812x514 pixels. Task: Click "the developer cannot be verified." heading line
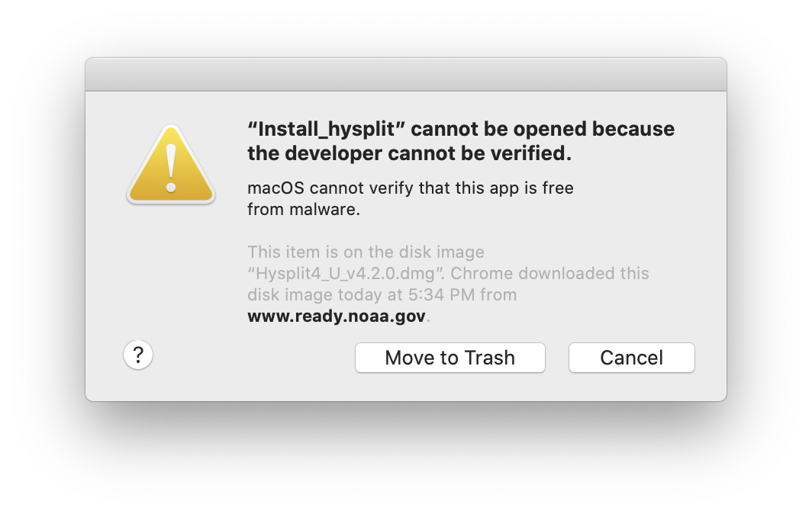click(x=410, y=153)
